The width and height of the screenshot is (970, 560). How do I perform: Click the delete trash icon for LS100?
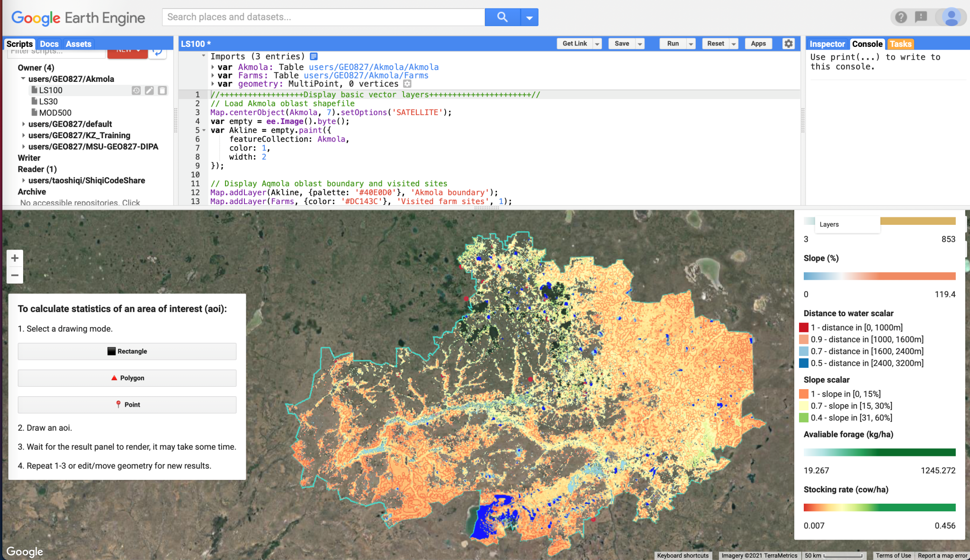point(162,90)
